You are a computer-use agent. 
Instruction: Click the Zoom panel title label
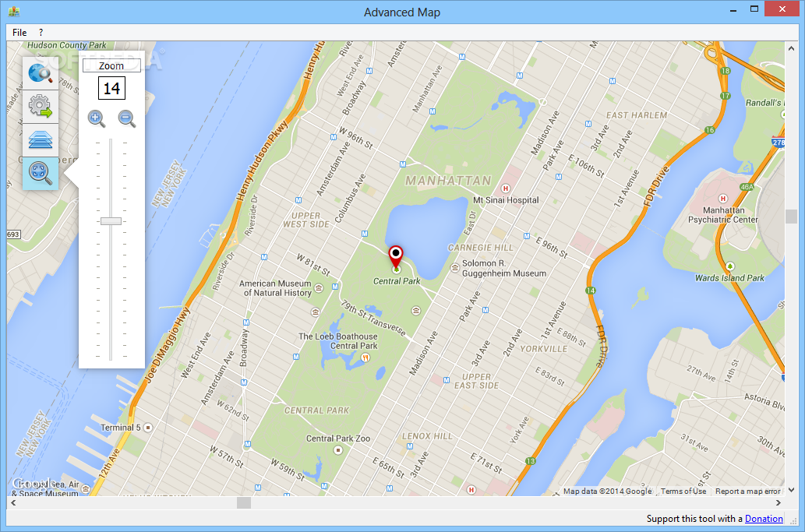pyautogui.click(x=111, y=65)
